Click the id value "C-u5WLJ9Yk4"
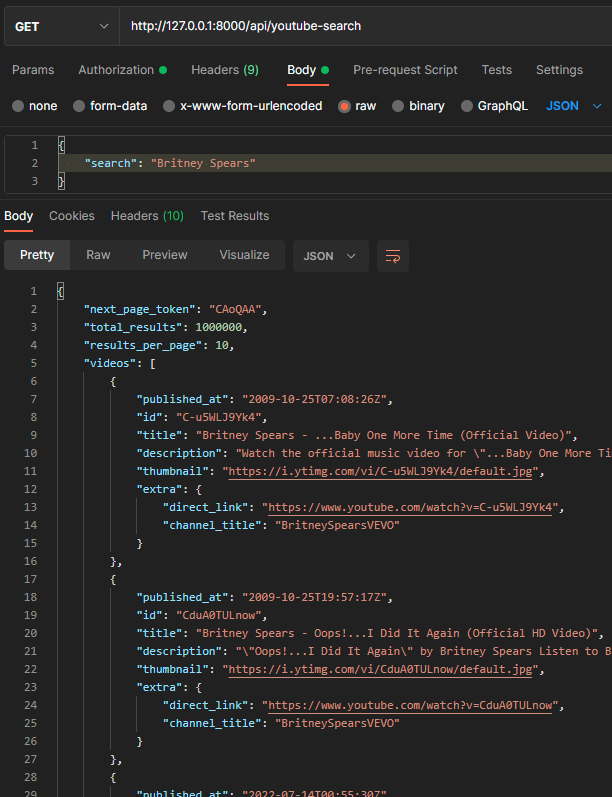 [219, 417]
